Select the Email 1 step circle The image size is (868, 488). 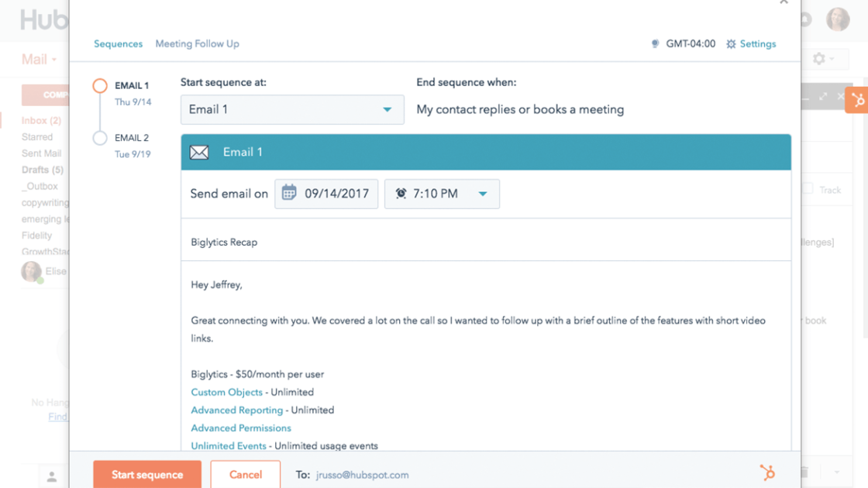[99, 85]
